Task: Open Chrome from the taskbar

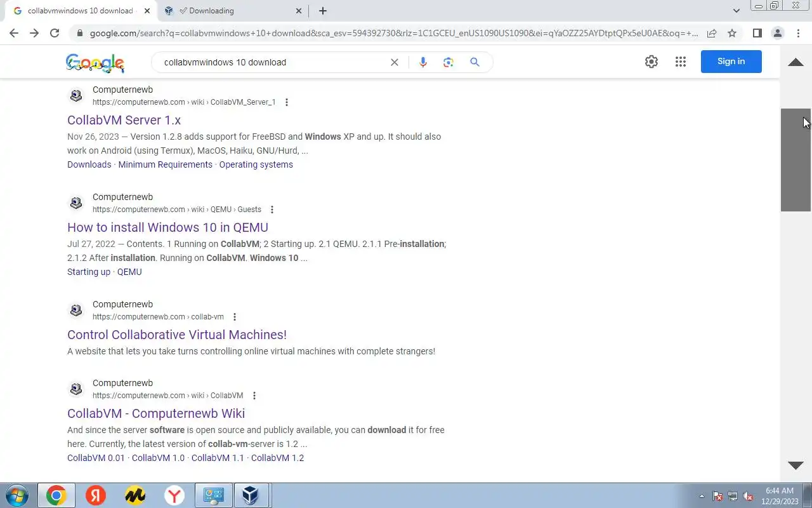Action: pyautogui.click(x=56, y=495)
